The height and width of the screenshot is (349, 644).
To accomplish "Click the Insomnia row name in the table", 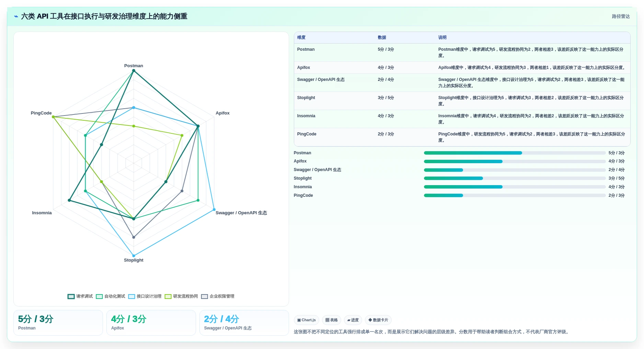I will [306, 116].
